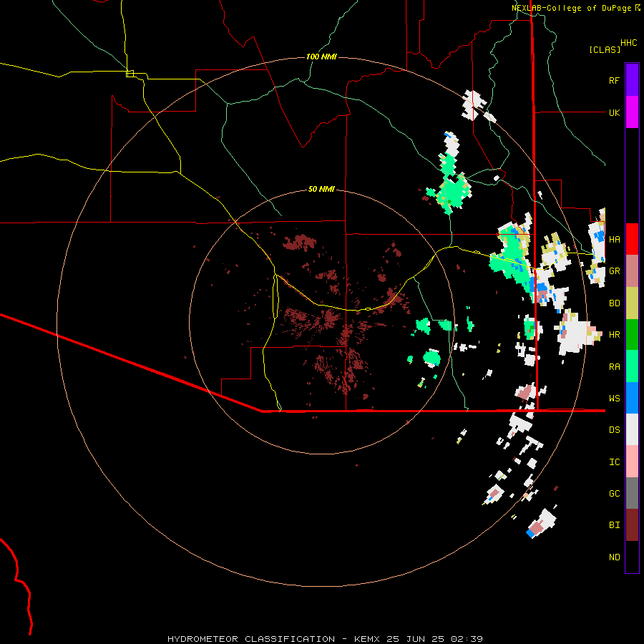Click the GC legend label
Image resolution: width=644 pixels, height=644 pixels.
click(x=614, y=493)
